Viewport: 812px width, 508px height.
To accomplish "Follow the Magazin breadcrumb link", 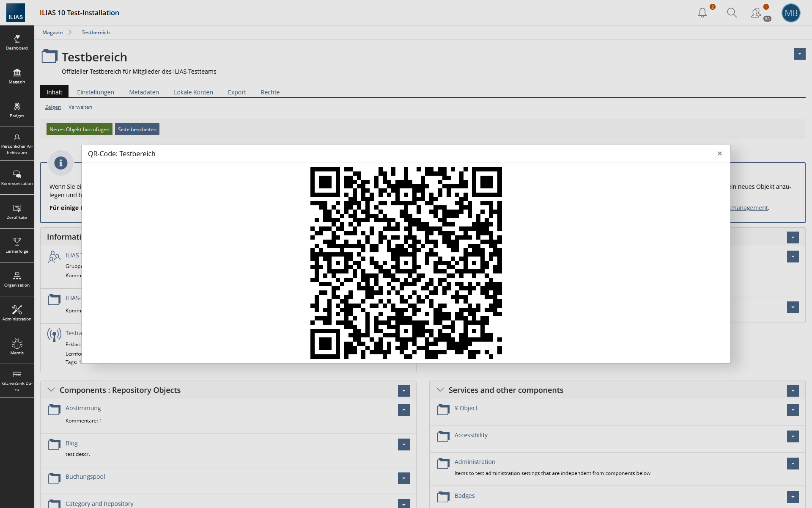I will [52, 32].
